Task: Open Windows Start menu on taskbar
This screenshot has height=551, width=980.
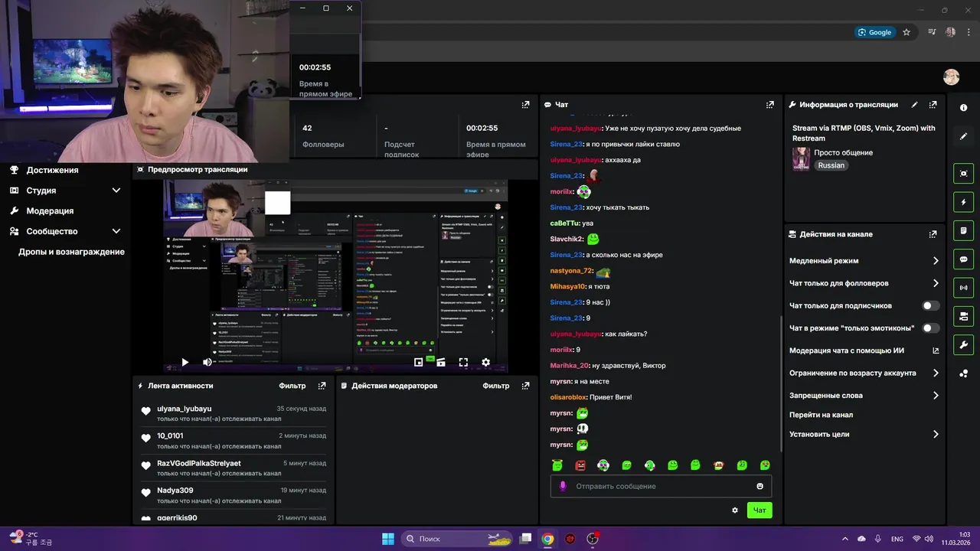Action: click(x=388, y=539)
